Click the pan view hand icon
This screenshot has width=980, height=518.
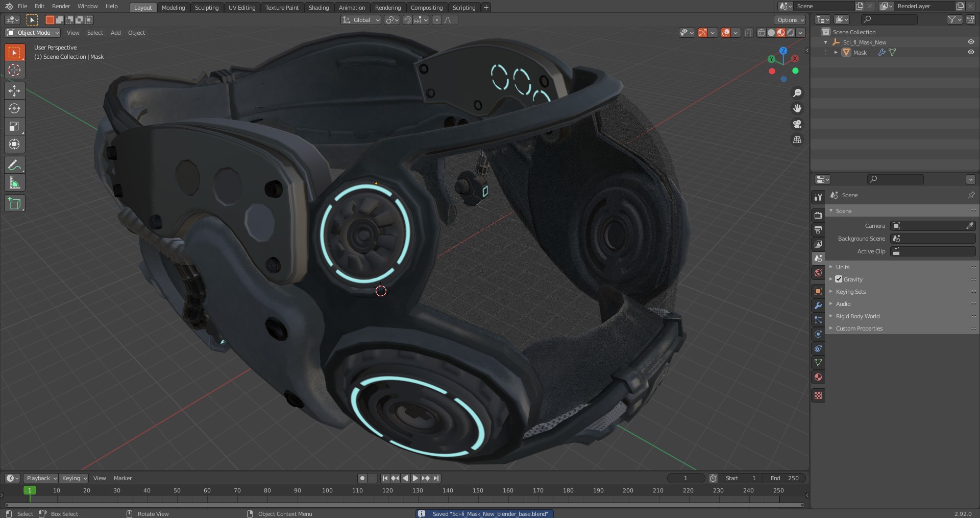(797, 108)
